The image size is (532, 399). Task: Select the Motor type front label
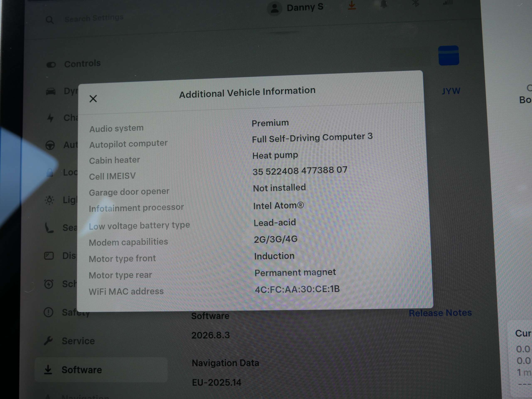(x=122, y=259)
